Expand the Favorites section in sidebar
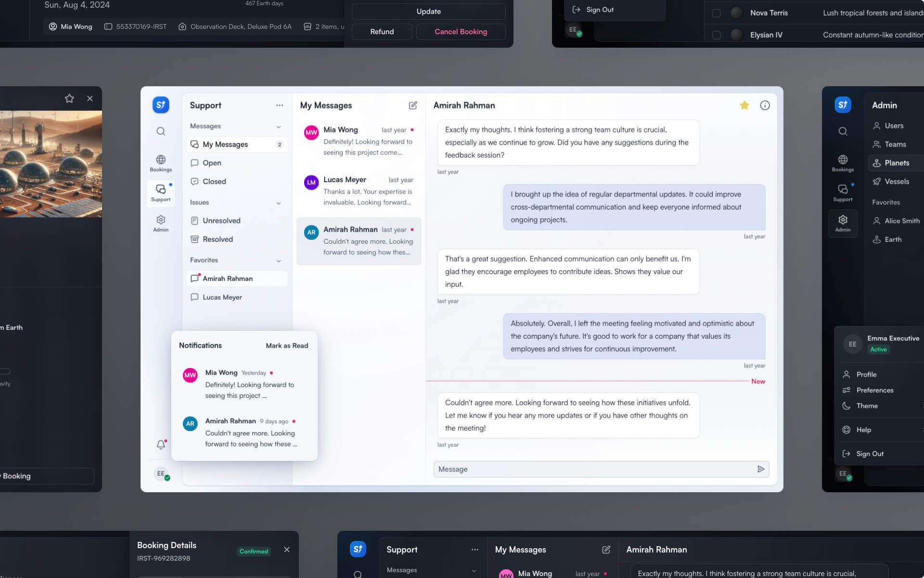The image size is (924, 578). [x=278, y=261]
